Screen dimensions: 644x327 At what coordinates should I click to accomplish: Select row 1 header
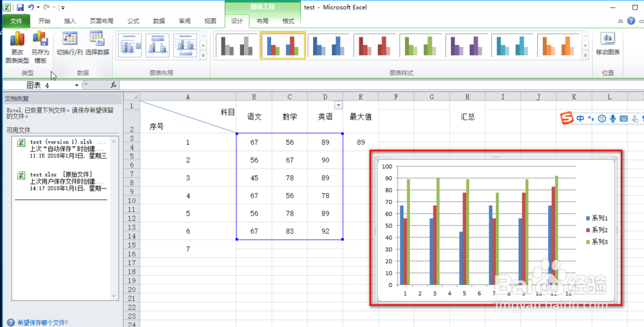pyautogui.click(x=132, y=106)
